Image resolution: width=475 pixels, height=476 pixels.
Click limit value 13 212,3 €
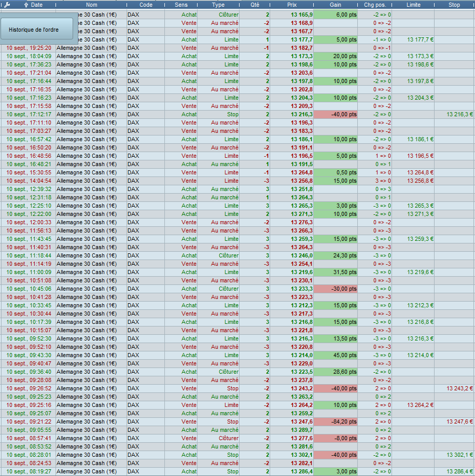pos(420,305)
